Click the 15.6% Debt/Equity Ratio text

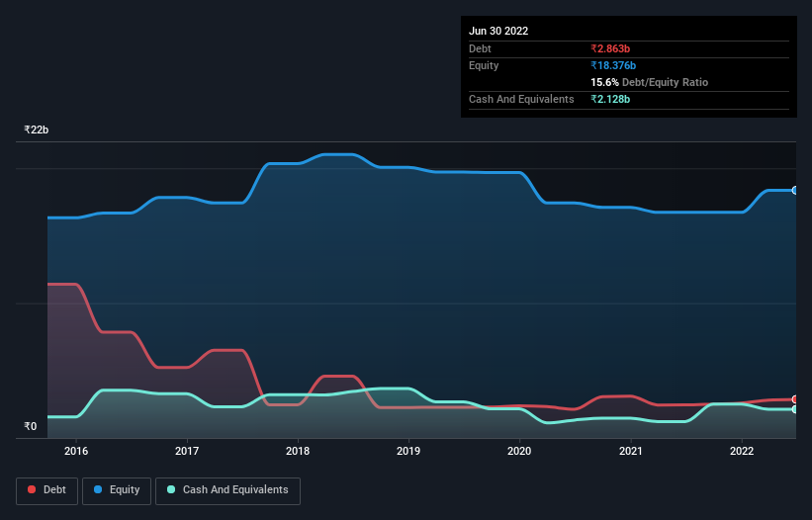(650, 82)
